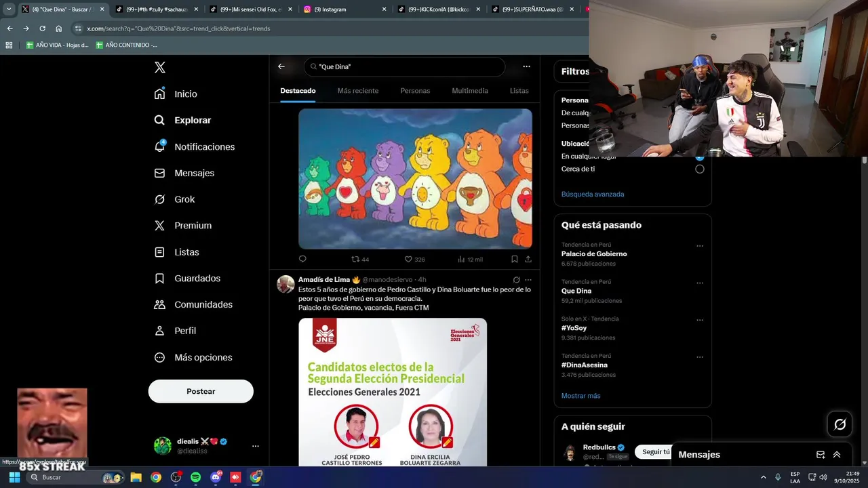This screenshot has height=488, width=868.
Task: Open Búsqueda avanzada link
Action: (x=593, y=195)
